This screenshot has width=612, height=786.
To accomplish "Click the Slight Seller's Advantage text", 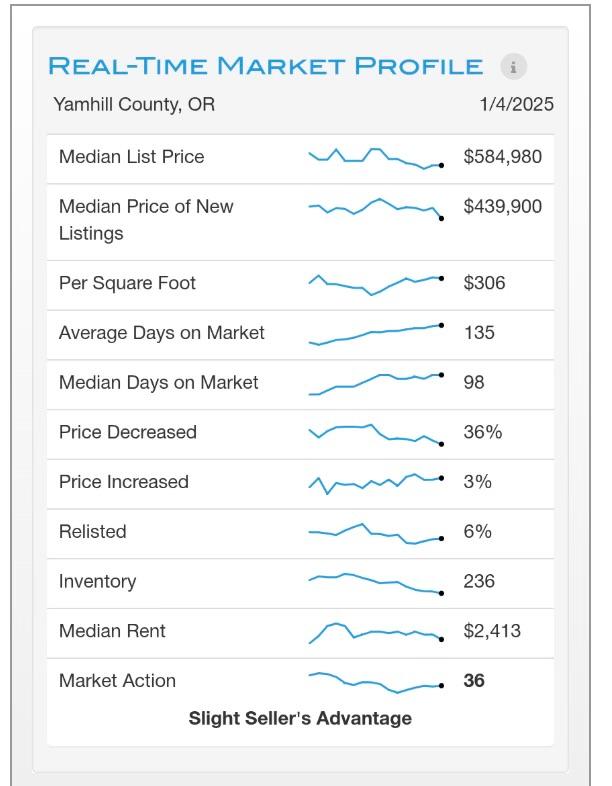I will point(300,718).
